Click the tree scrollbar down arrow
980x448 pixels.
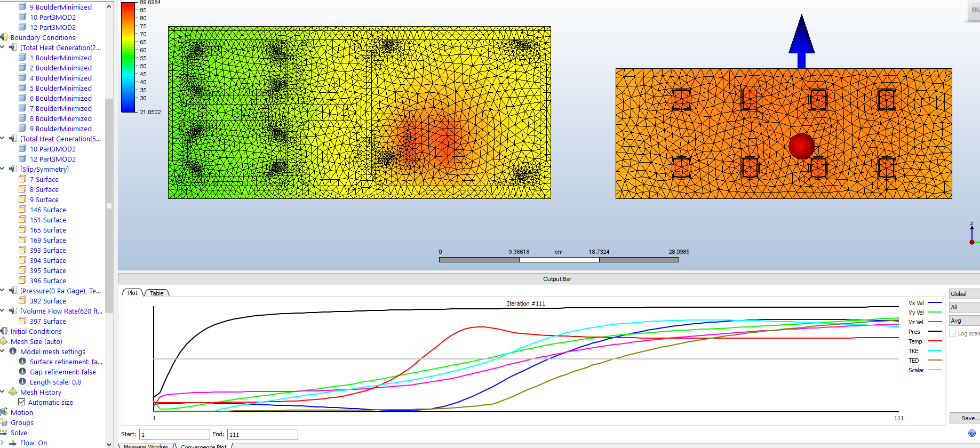pyautogui.click(x=109, y=444)
